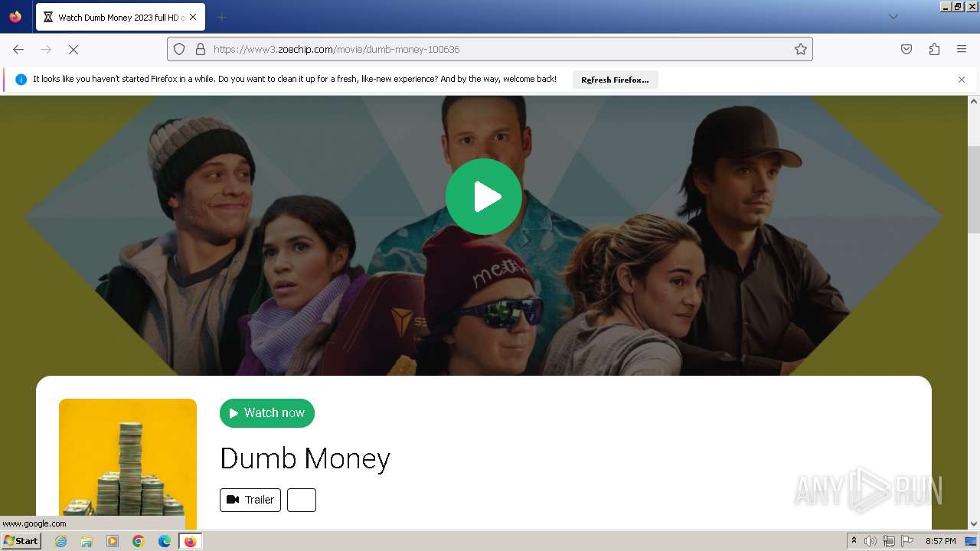Open the Firefox extensions menu
Screen dimensions: 980x551
(934, 49)
